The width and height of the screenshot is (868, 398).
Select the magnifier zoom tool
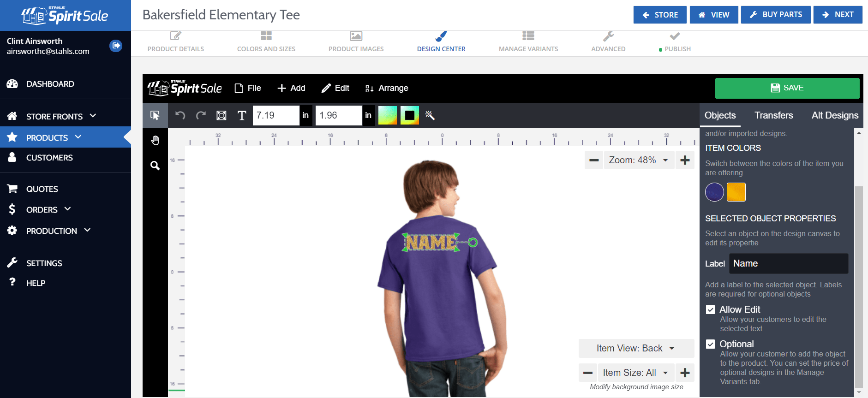[x=155, y=166]
